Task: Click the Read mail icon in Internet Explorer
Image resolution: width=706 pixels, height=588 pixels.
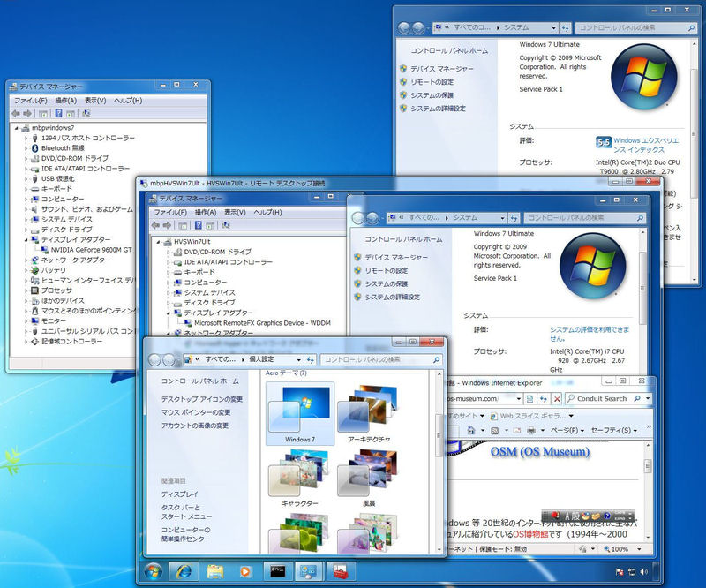Action: (517, 430)
